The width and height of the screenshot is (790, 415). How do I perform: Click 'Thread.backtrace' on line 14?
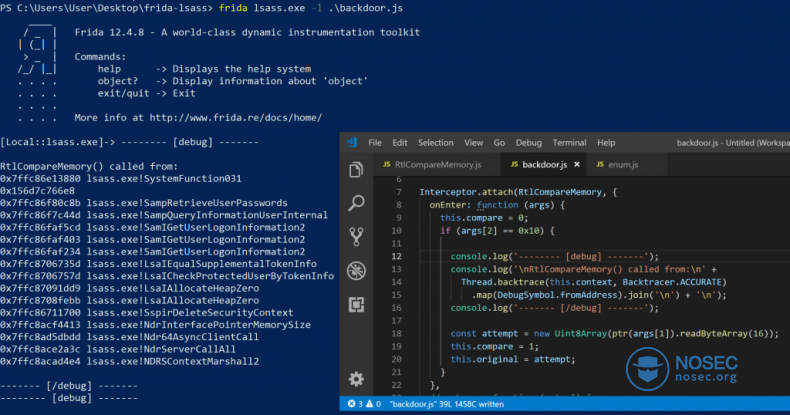[502, 282]
